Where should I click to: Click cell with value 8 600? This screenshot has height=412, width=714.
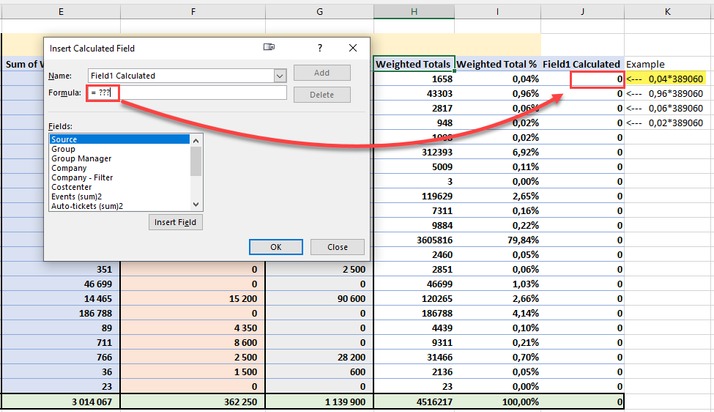193,342
